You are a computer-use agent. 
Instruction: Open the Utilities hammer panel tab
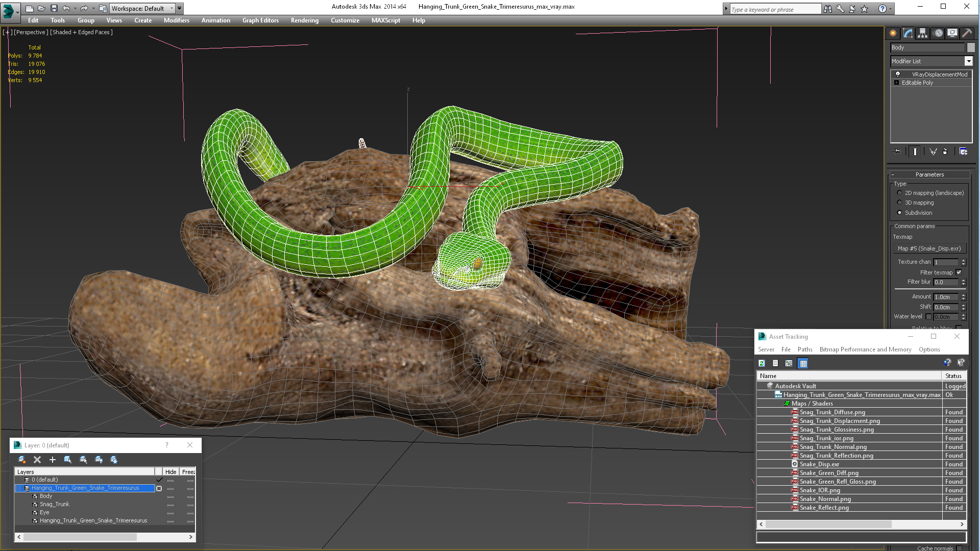[967, 33]
